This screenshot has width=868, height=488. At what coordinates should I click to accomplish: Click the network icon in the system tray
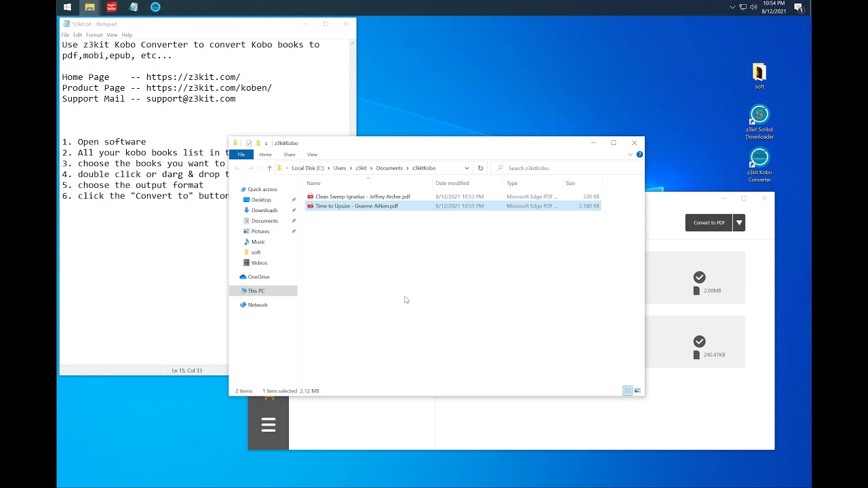click(743, 7)
